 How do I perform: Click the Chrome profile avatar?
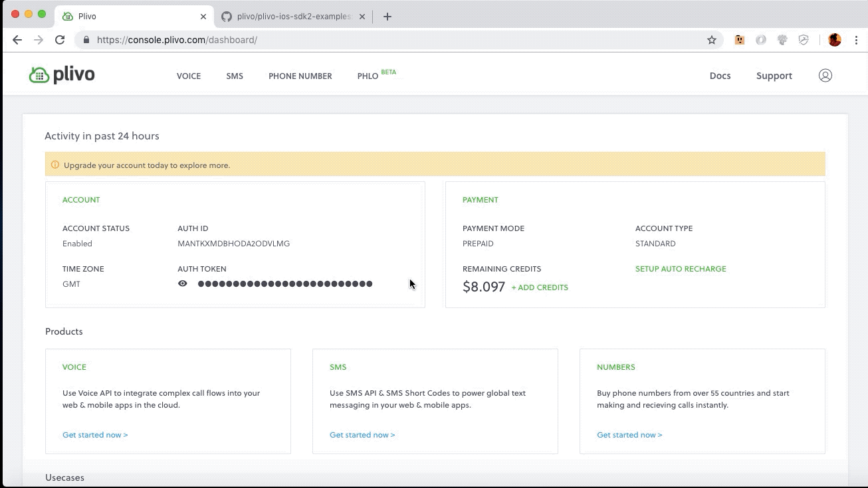835,40
